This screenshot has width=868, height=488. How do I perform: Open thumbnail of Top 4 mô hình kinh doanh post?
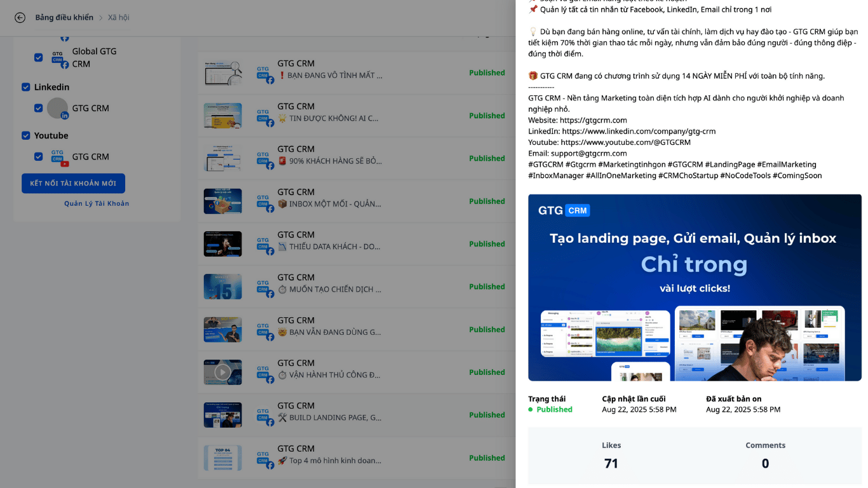pyautogui.click(x=222, y=457)
